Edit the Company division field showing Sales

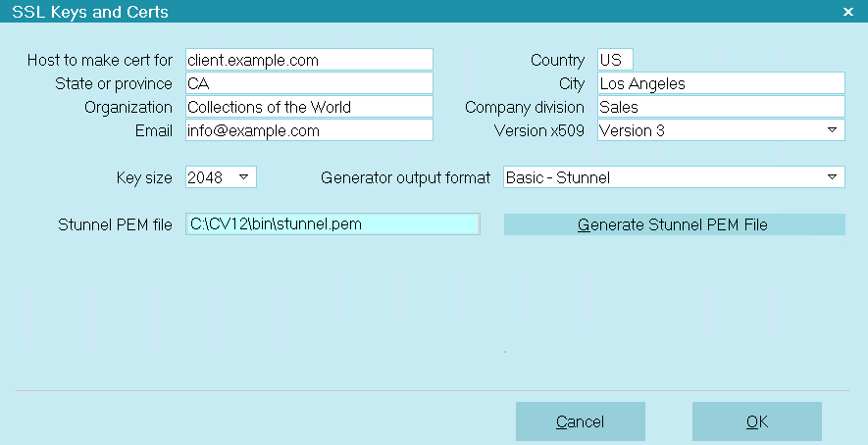pos(721,107)
